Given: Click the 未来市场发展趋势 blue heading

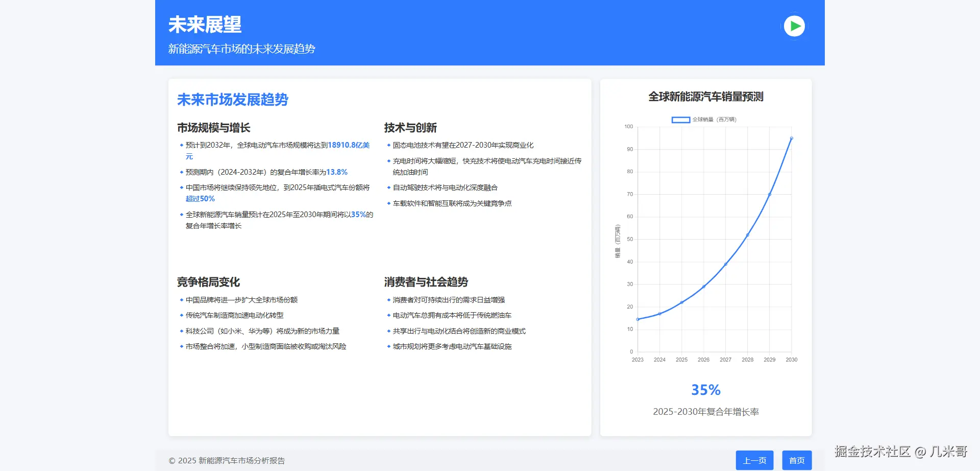Looking at the screenshot, I should [232, 100].
